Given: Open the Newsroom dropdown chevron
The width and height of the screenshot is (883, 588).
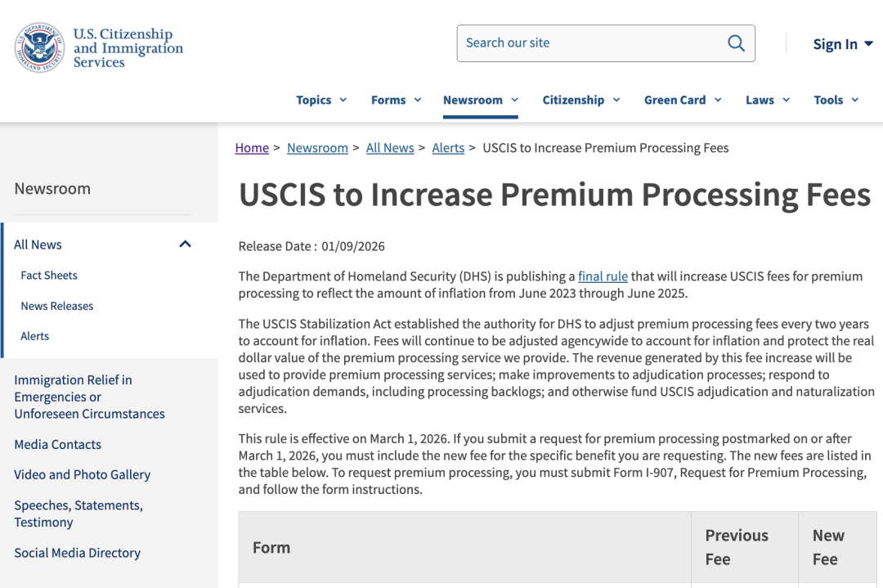Looking at the screenshot, I should 515,100.
